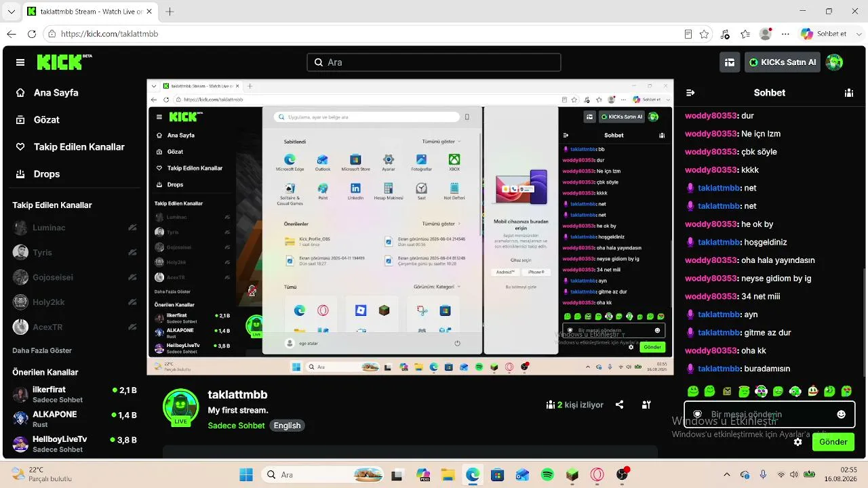Screen dimensions: 868x488
Task: Open the volume icon in system tray
Action: [795, 475]
